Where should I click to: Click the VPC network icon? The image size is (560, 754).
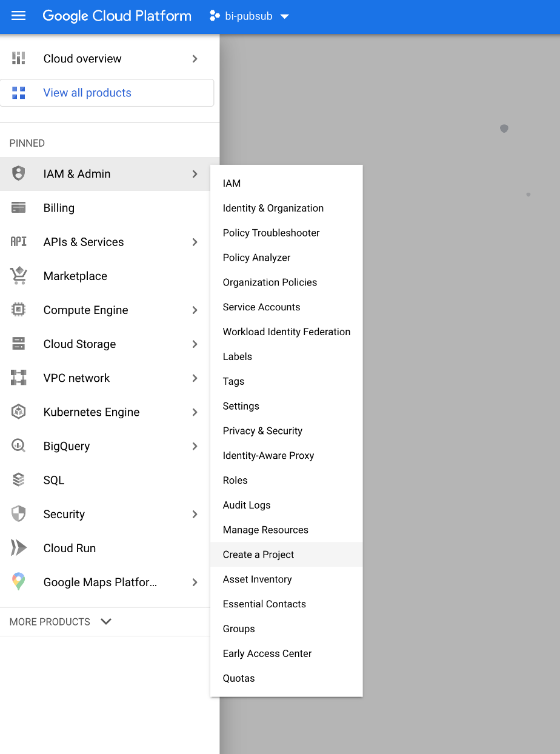coord(19,378)
